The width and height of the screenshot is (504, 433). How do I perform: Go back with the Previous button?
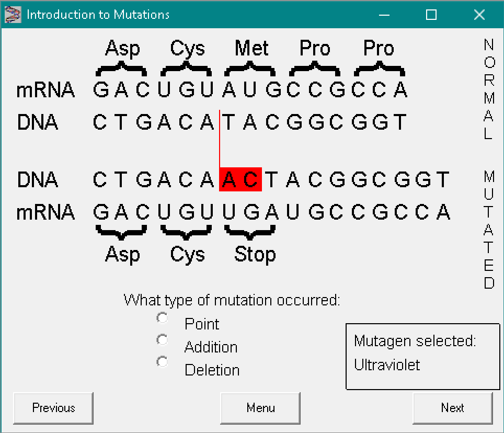click(53, 408)
